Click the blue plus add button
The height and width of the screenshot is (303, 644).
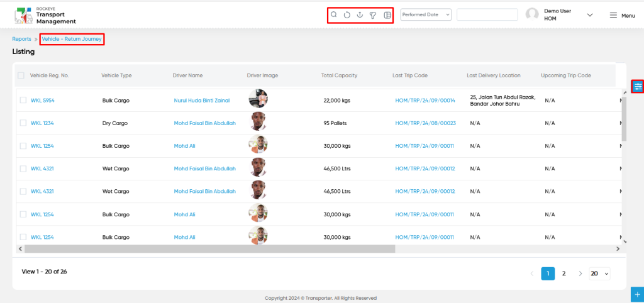point(638,295)
